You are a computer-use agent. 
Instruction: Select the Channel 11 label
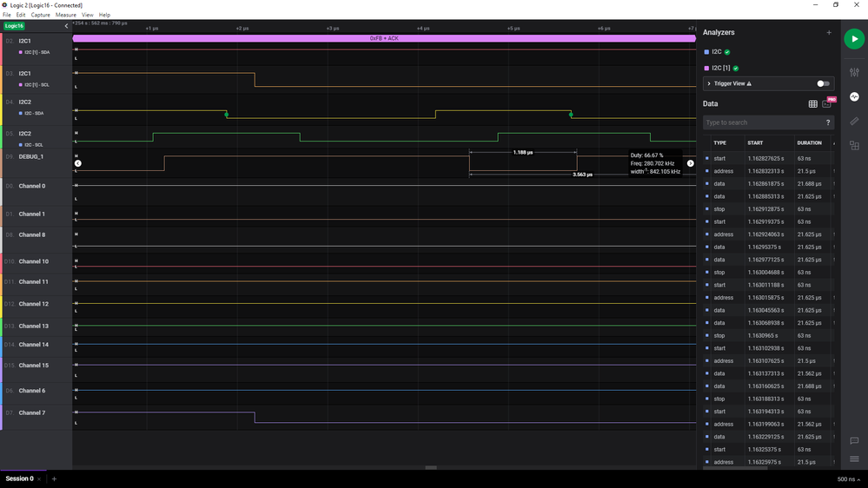[x=34, y=282]
